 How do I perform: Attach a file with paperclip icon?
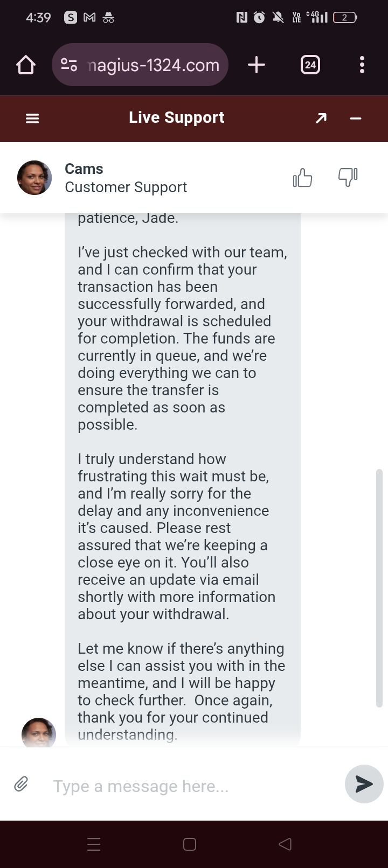click(21, 784)
